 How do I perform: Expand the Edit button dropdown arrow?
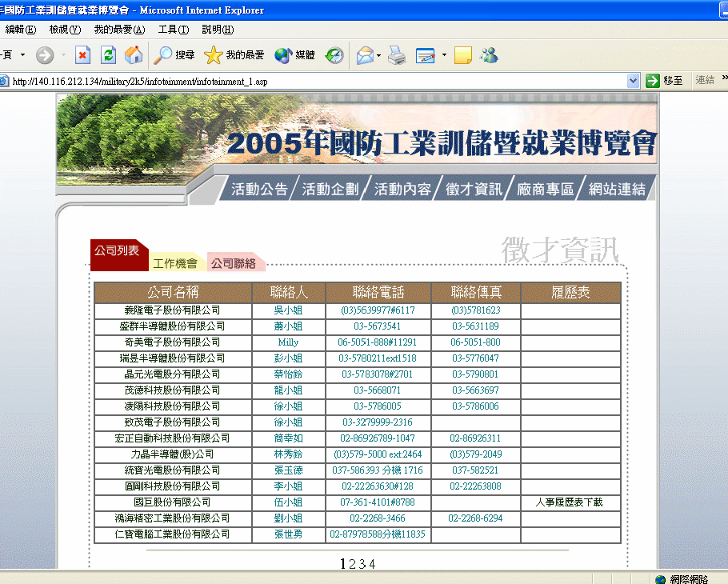444,55
